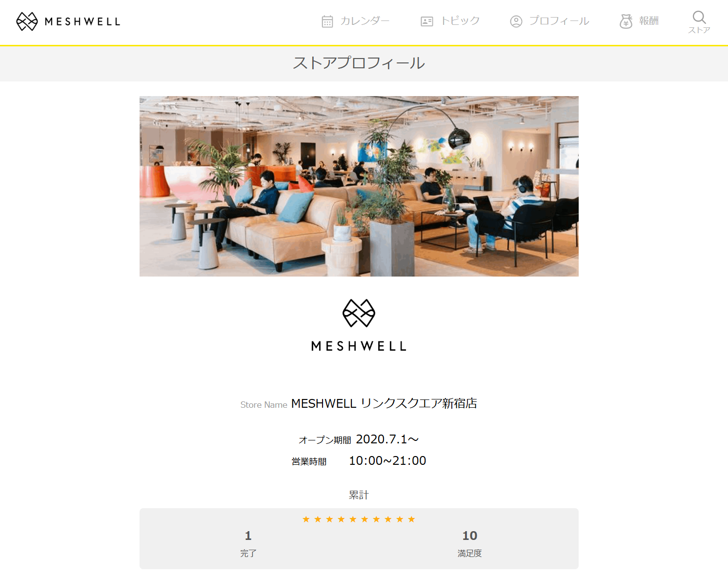Open the 報酬 menu item
728x577 pixels.
point(649,21)
